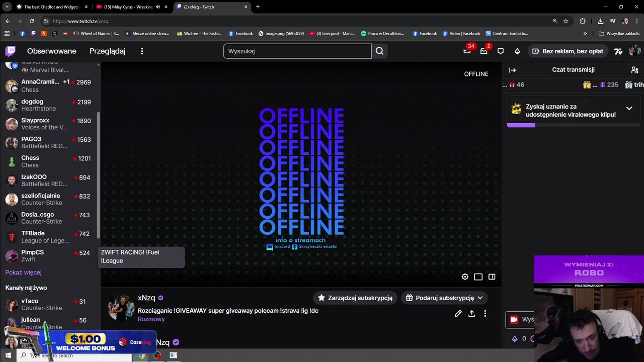Open player settings gear icon

[x=465, y=277]
